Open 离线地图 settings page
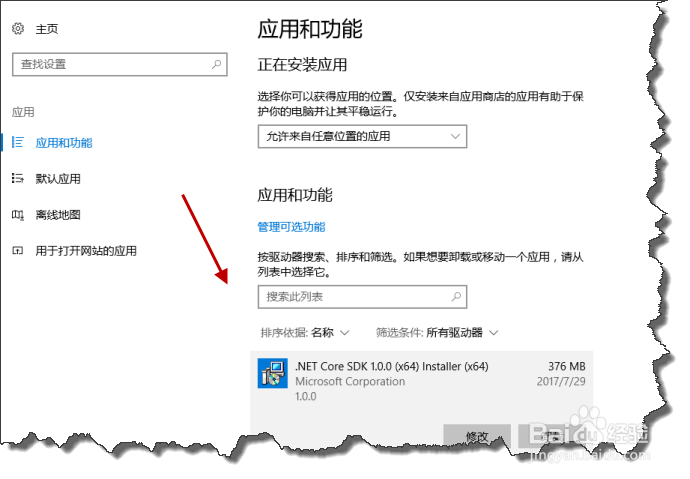The height and width of the screenshot is (479, 690). point(58,215)
